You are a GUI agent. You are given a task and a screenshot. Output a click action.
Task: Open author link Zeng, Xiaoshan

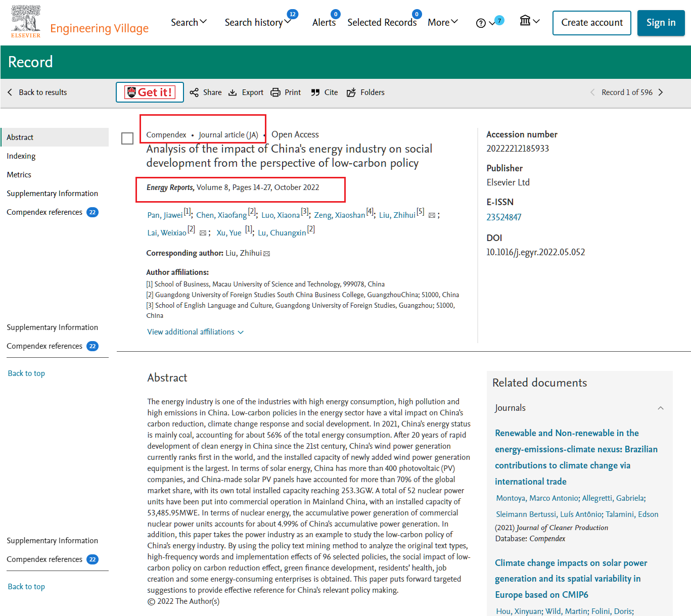click(340, 215)
